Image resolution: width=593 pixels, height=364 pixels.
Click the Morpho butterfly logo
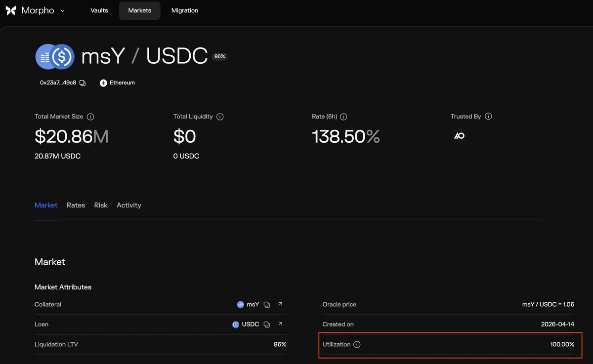11,10
